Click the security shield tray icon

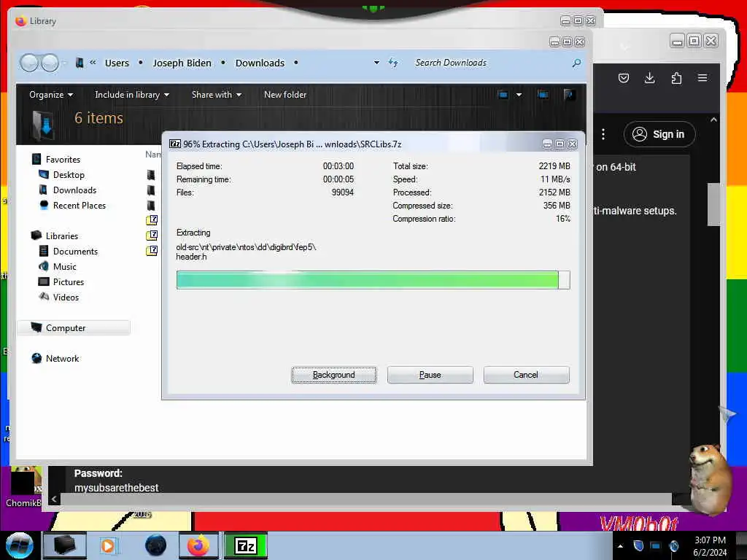[x=638, y=545]
